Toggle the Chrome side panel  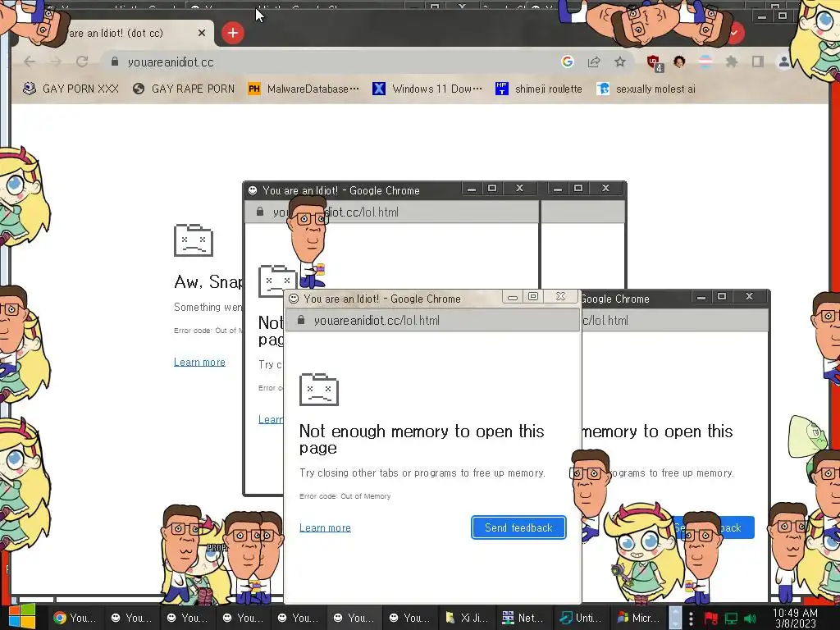coord(757,62)
